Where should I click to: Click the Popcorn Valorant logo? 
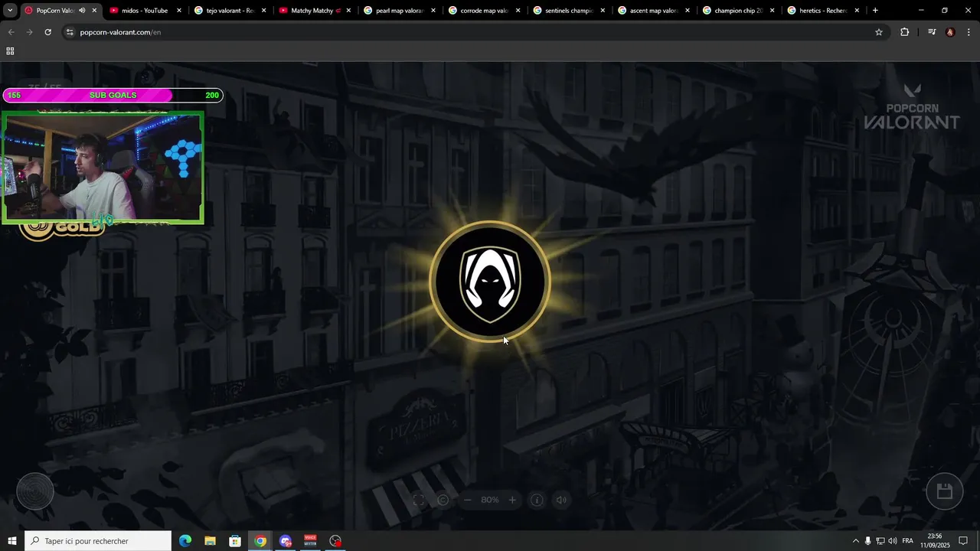[912, 106]
